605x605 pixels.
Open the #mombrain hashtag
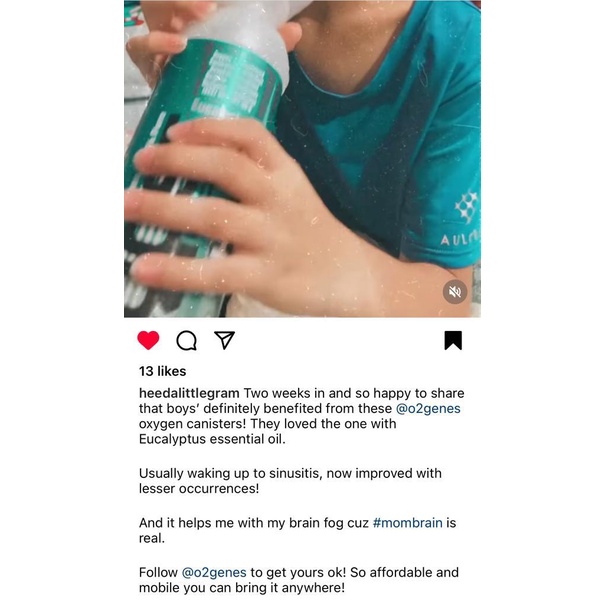(x=407, y=523)
